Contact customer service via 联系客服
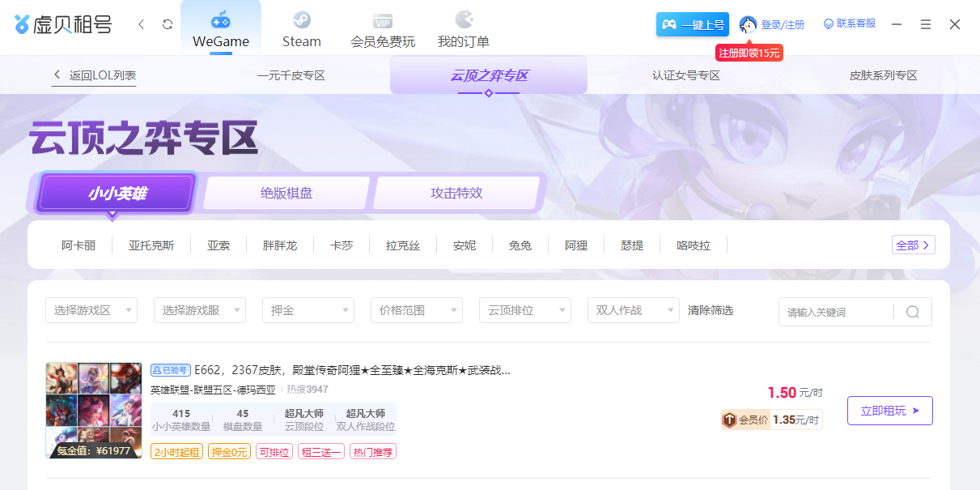 [x=850, y=24]
